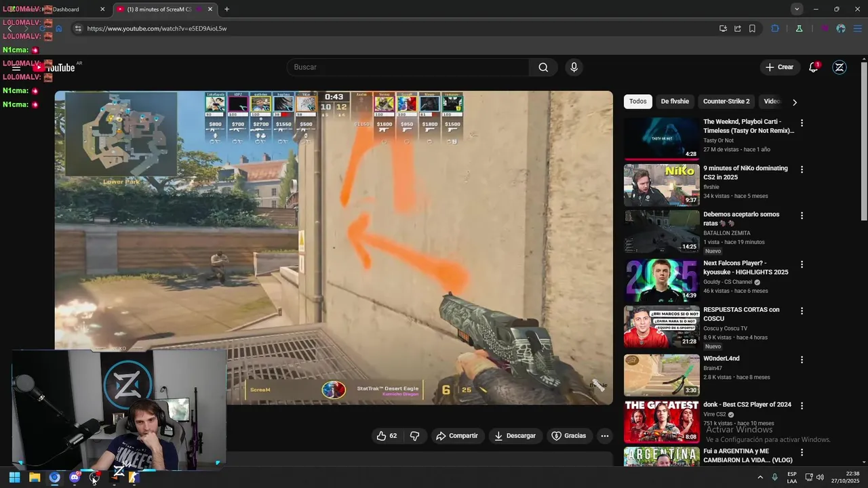The width and height of the screenshot is (868, 488).
Task: Open RESPUESTAS CORTAS con COSCU thumbnail
Action: [x=661, y=327]
